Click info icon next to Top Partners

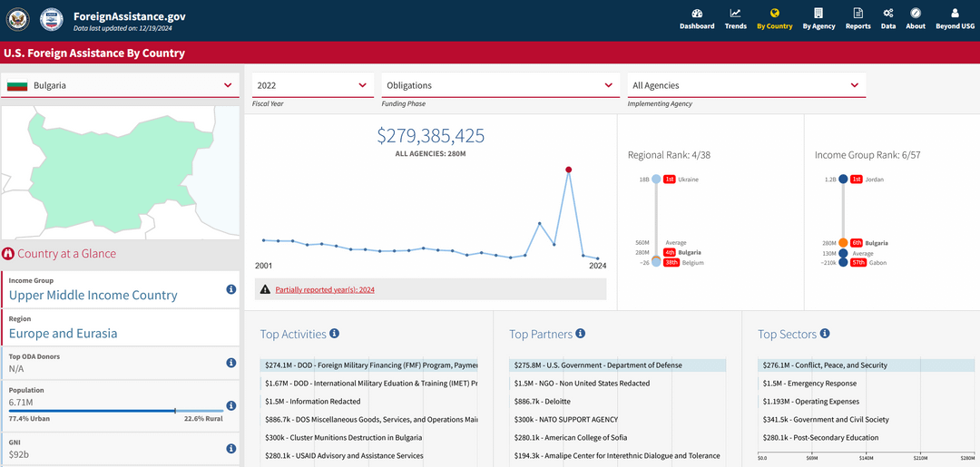pyautogui.click(x=581, y=334)
